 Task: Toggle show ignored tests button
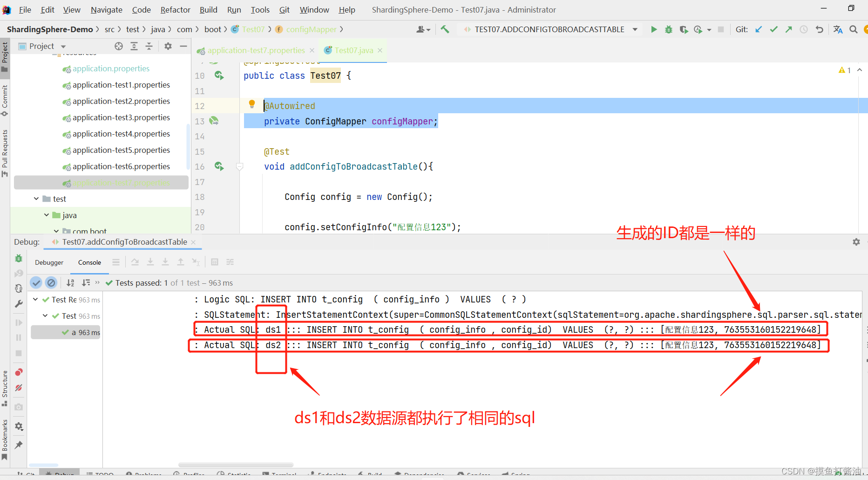click(x=51, y=282)
